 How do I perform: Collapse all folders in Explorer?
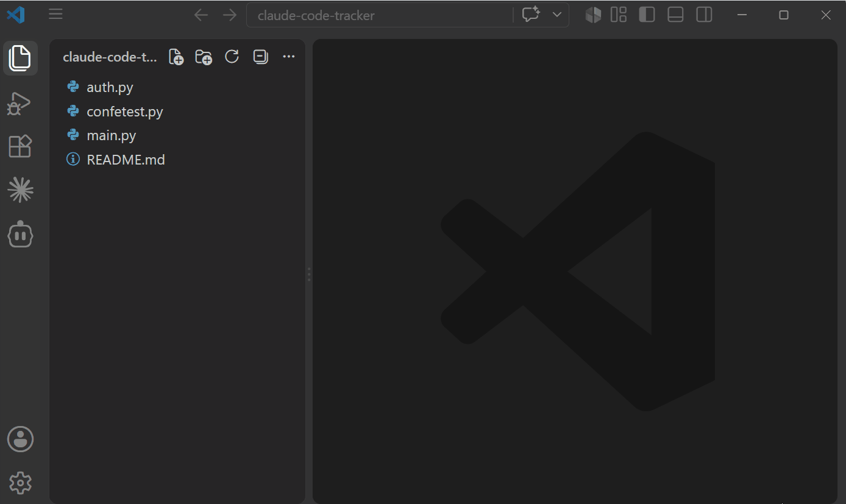click(260, 57)
